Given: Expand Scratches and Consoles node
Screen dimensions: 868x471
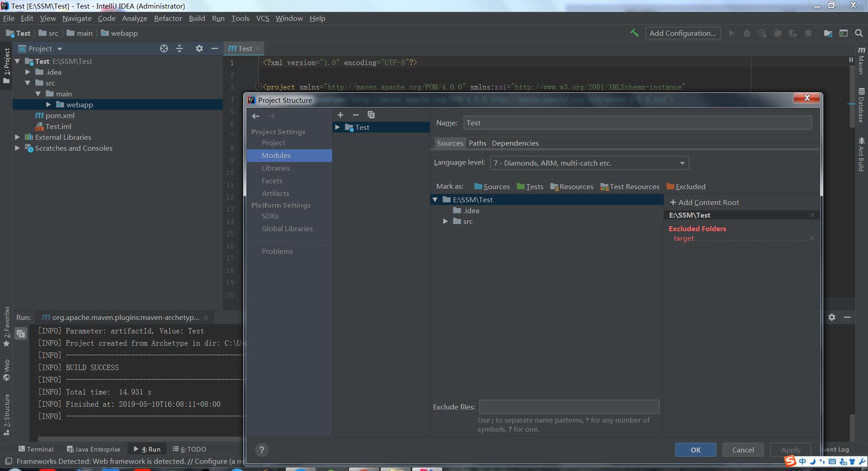Looking at the screenshot, I should 17,148.
